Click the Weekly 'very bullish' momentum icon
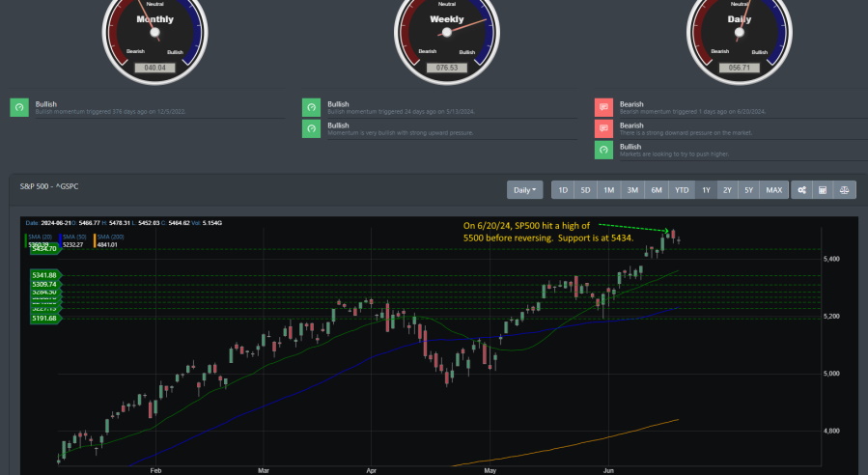868x475 pixels. tap(311, 128)
